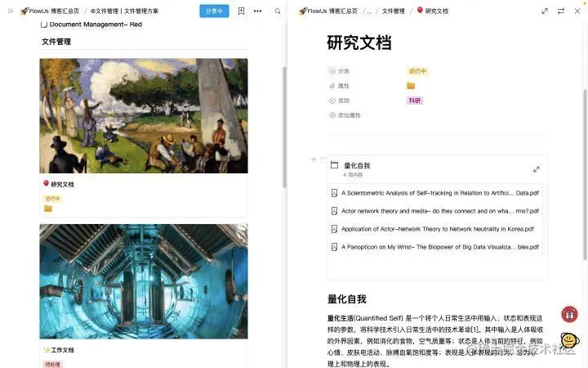Screen dimensions: 588x368
Task: Click the 量化自我 section heading
Action: [x=346, y=299]
